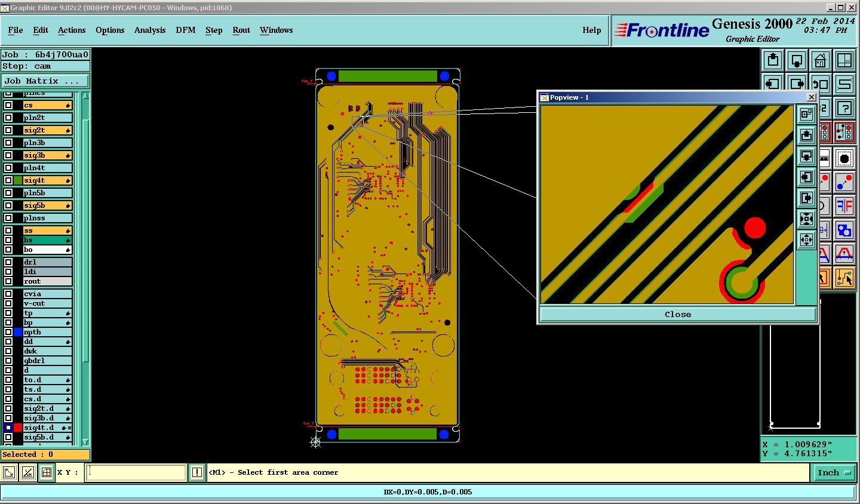Click the red-bordered traffic light net icon
The height and width of the screenshot is (504, 860).
point(844,132)
